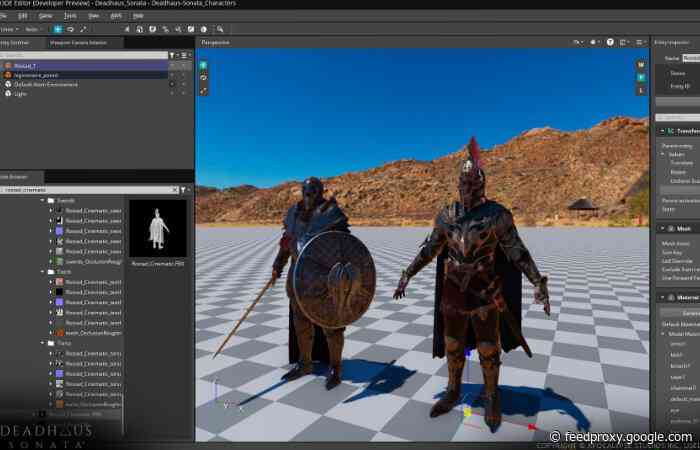The width and height of the screenshot is (700, 450).
Task: Click the red X-axis gizmo arrow
Action: [x=532, y=428]
